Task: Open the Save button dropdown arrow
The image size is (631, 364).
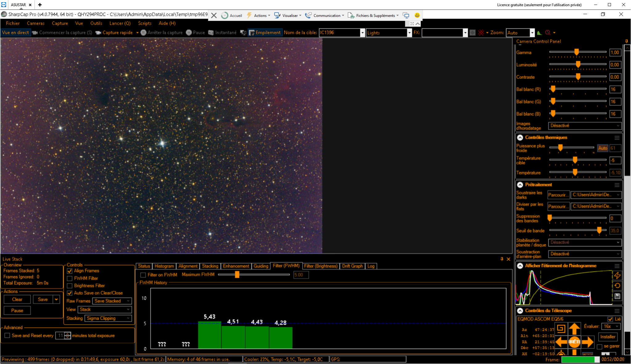Action: pos(56,299)
